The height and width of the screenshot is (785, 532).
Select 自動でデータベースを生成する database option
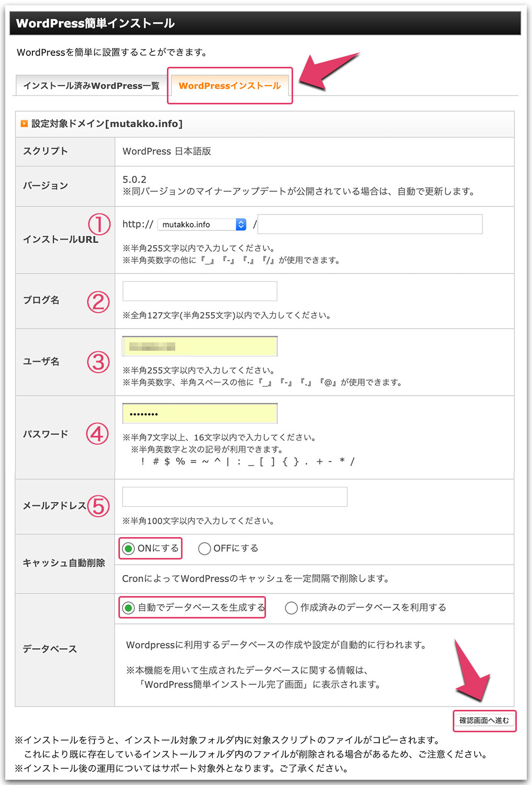(128, 608)
